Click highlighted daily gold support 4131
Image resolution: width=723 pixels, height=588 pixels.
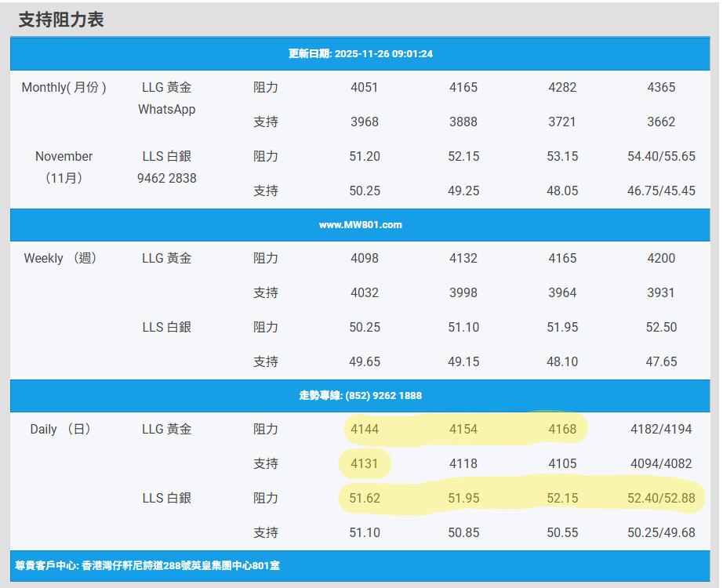coord(364,464)
